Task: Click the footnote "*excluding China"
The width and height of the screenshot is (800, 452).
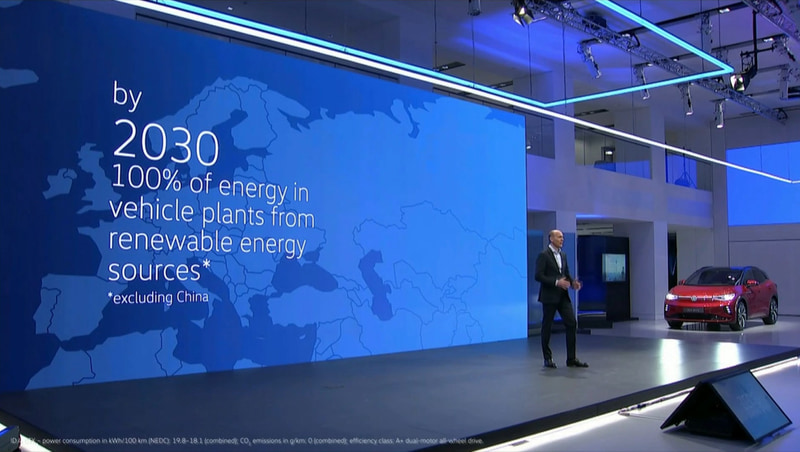Action: click(158, 297)
